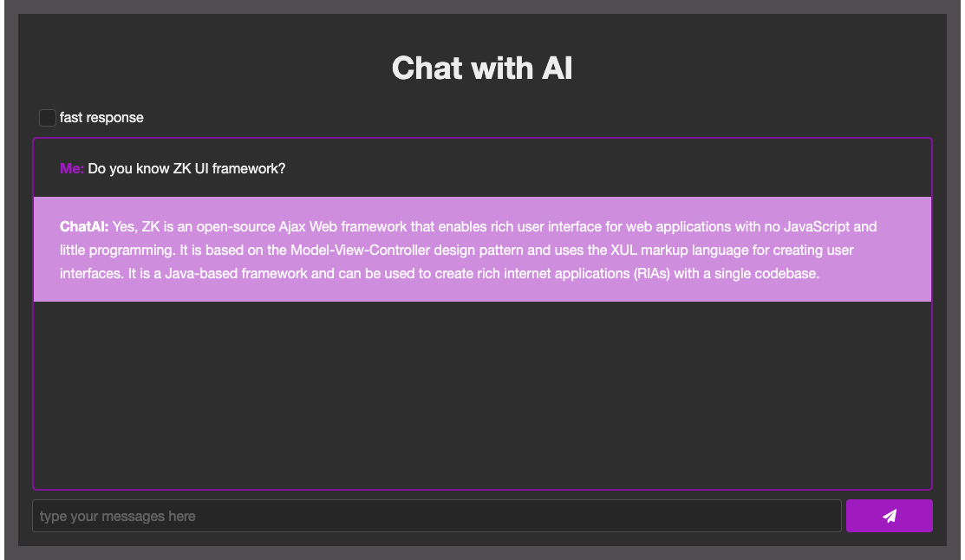This screenshot has height=560, width=965.
Task: Click the Me: sender label
Action: tap(70, 169)
